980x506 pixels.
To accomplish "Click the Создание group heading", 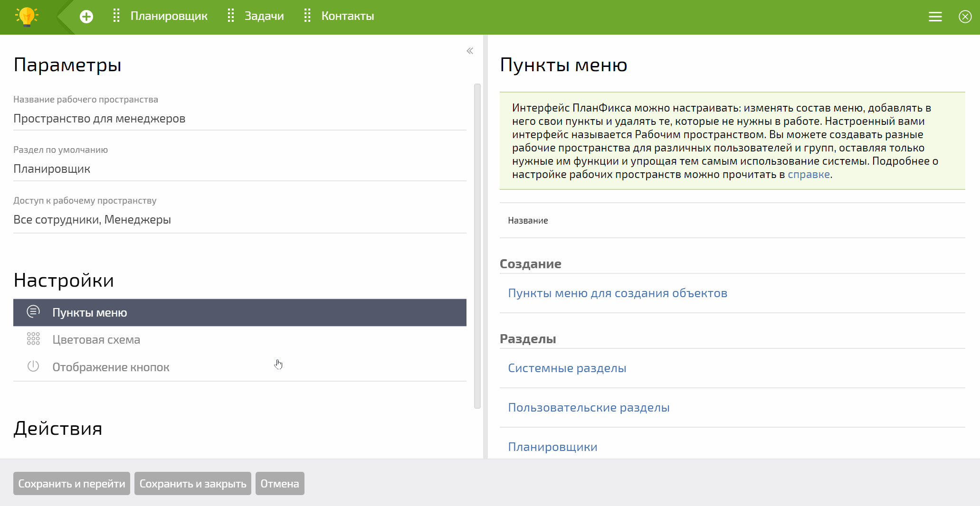I will tap(531, 264).
